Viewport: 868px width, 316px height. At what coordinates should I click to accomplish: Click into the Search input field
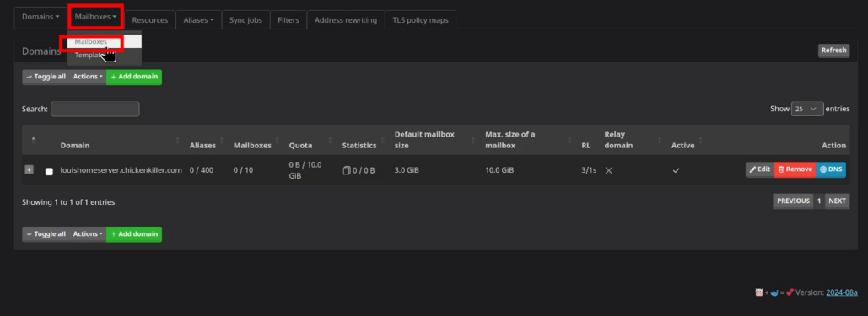pos(95,109)
